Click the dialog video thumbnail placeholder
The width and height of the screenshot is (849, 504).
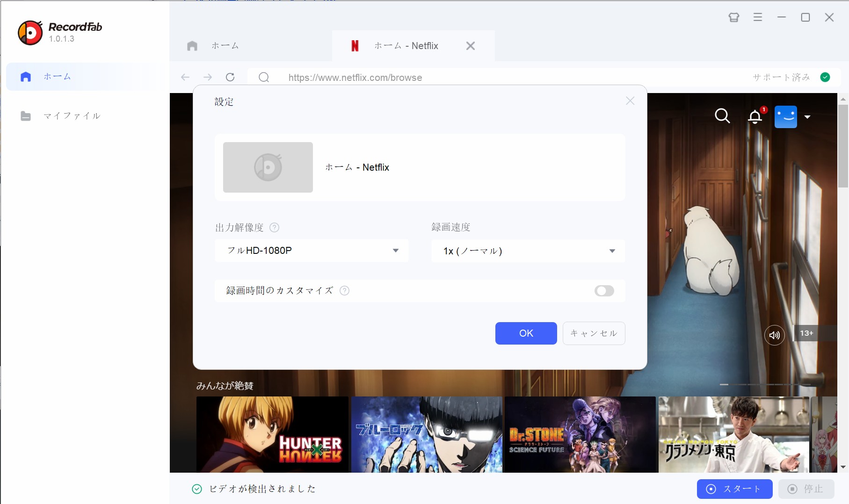coord(268,167)
